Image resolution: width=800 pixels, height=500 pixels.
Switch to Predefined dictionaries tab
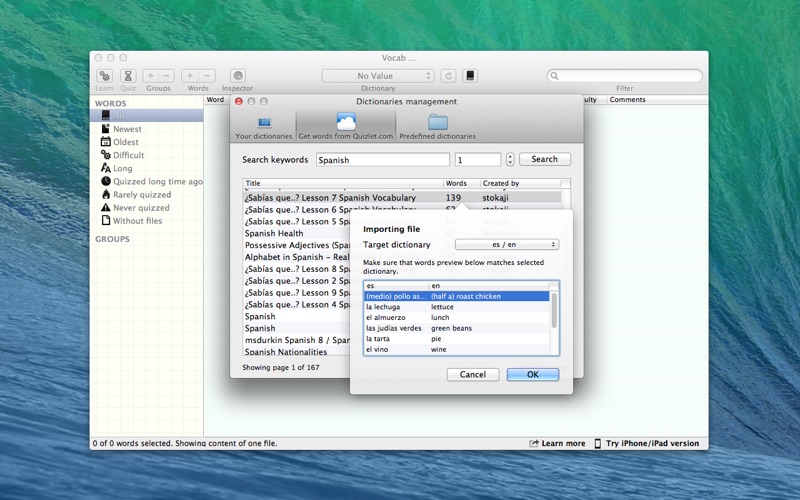pos(438,127)
